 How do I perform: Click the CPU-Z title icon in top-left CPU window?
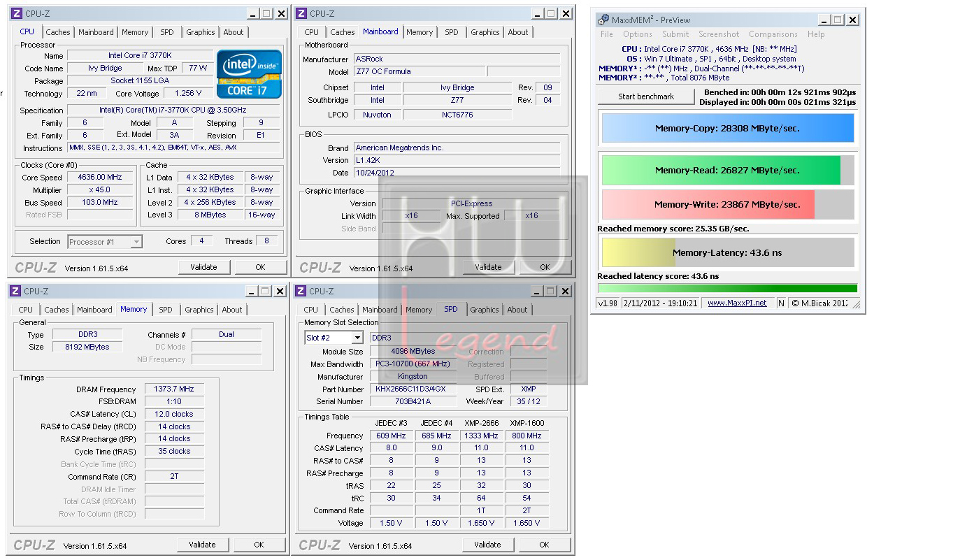(x=17, y=13)
